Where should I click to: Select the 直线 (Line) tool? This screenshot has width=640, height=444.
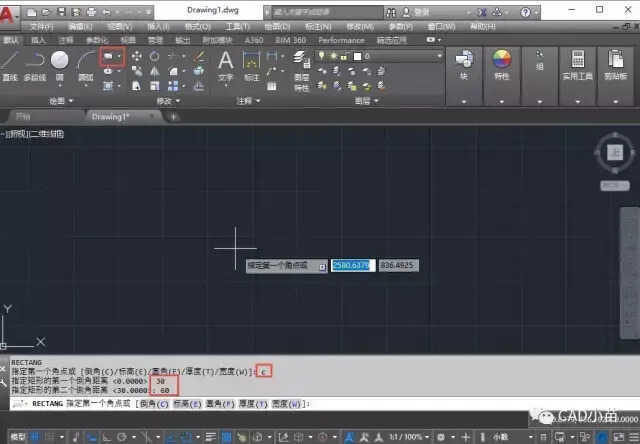(x=10, y=65)
